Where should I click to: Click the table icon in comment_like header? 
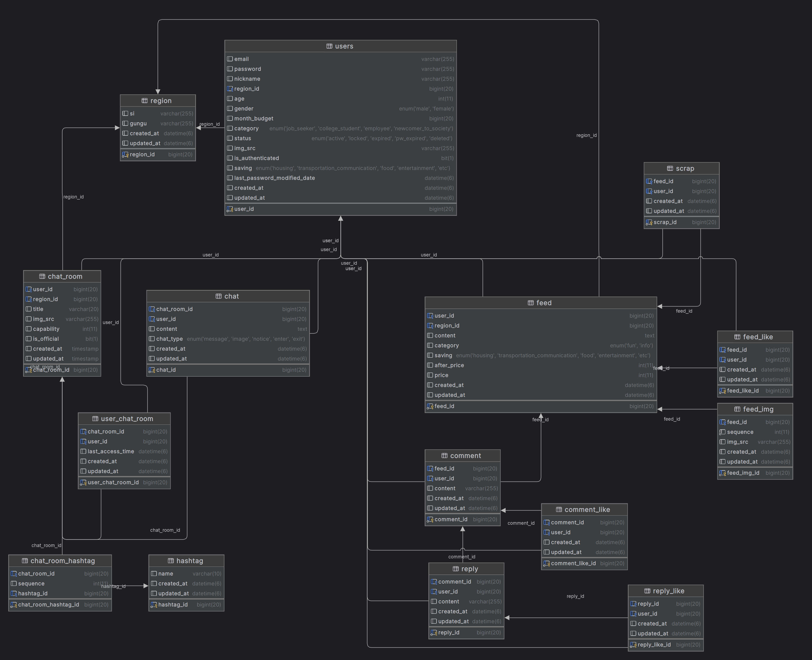tap(559, 509)
